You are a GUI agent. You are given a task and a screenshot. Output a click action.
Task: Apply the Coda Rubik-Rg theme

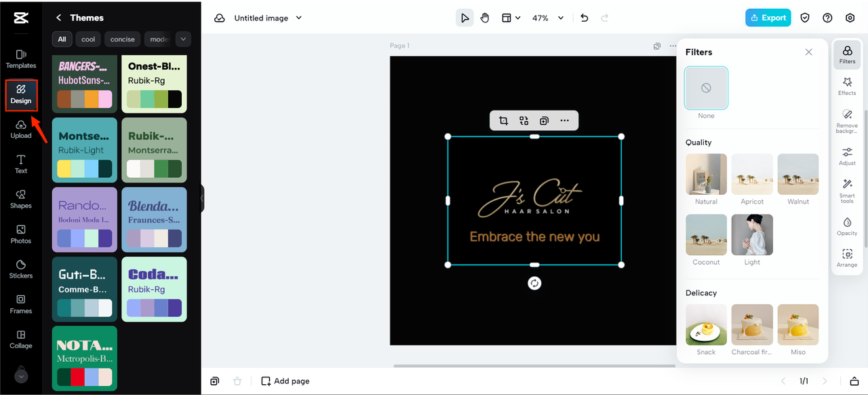154,289
